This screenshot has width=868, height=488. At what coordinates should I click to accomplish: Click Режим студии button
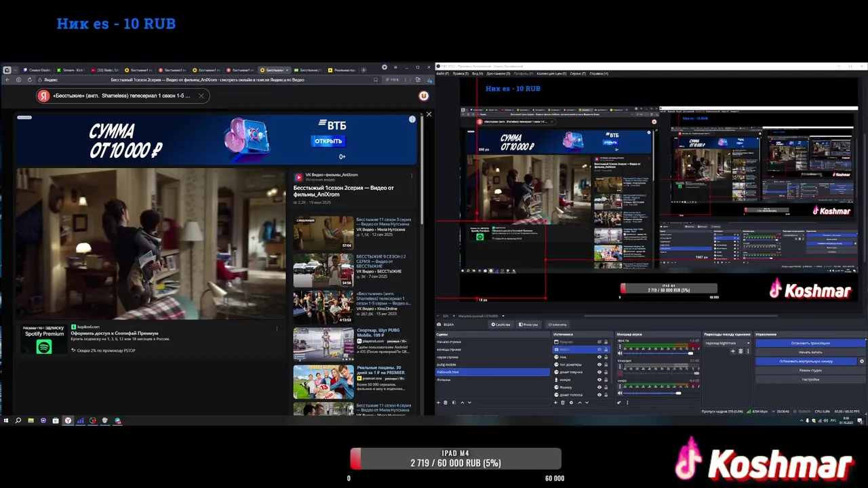(810, 371)
